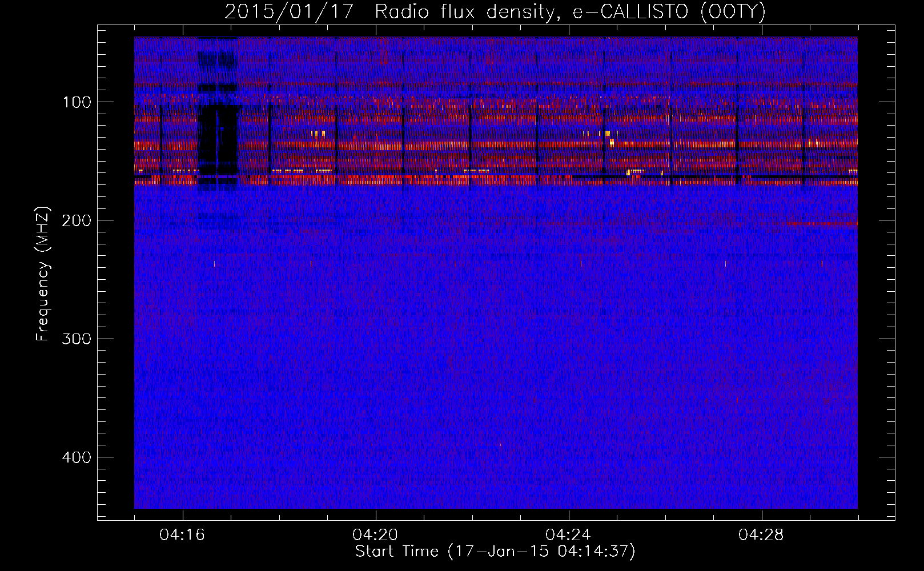Select the '300' frequency tick label
This screenshot has height=571, width=924.
77,339
